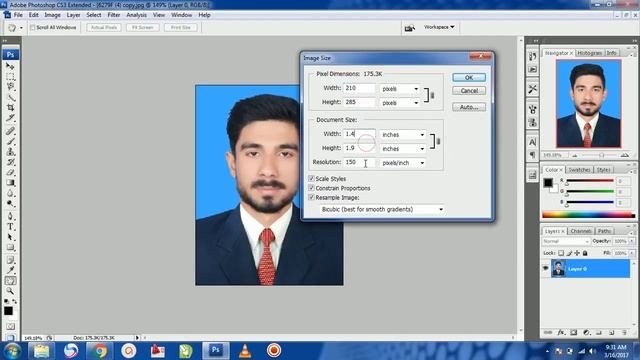The height and width of the screenshot is (360, 640).
Task: Open the Analysis menu
Action: point(136,15)
